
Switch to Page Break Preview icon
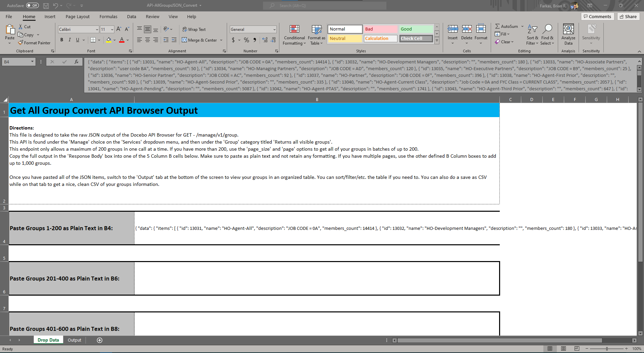tap(577, 349)
